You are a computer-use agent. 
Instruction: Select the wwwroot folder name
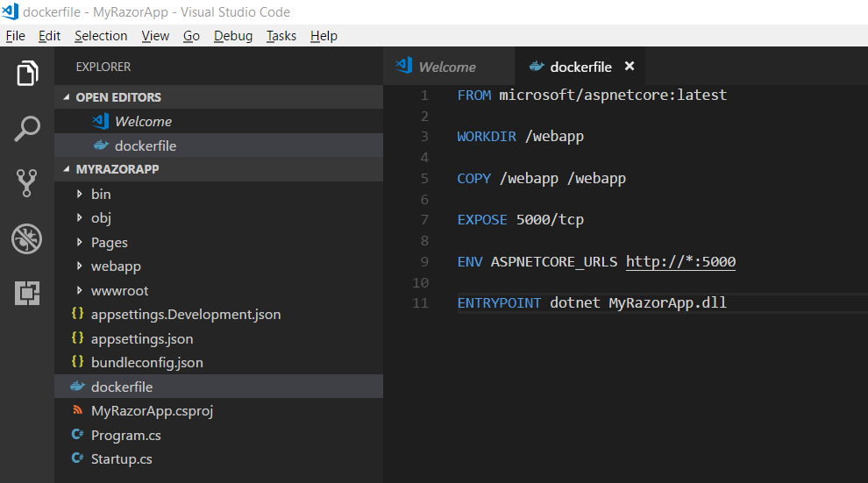point(119,290)
